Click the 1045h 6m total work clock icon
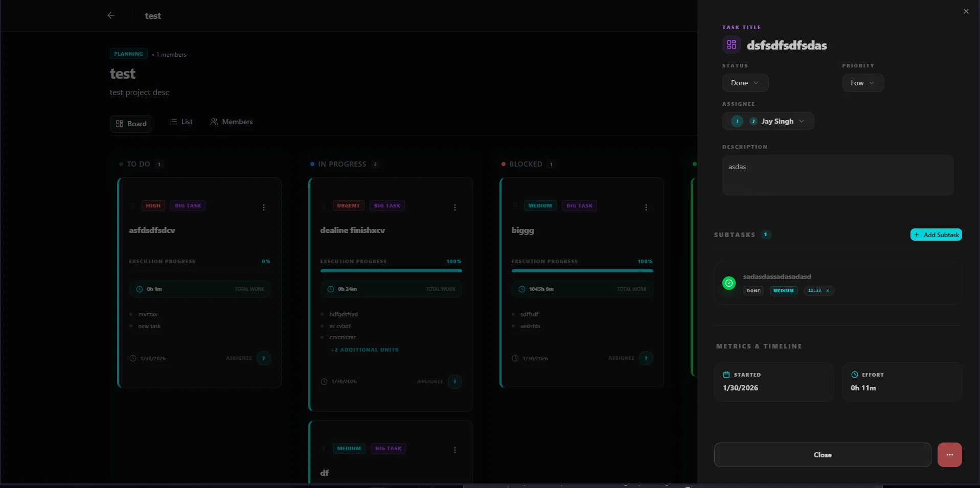The height and width of the screenshot is (488, 980). click(x=522, y=289)
